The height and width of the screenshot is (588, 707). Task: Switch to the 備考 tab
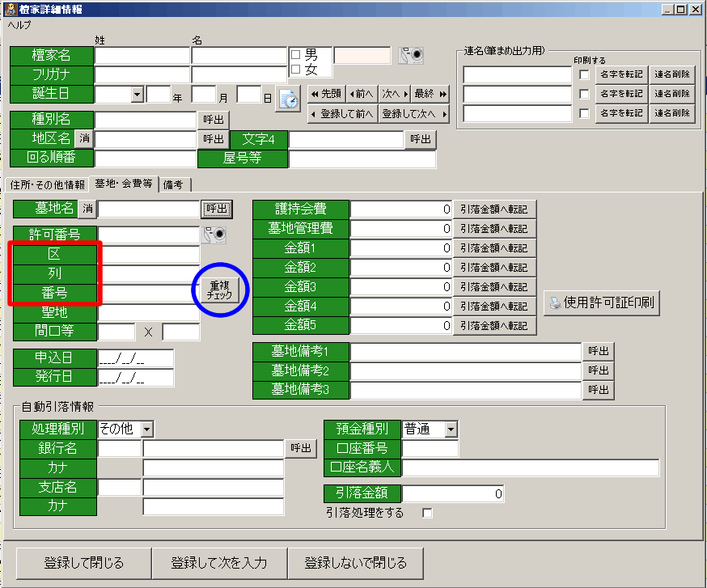[x=175, y=185]
